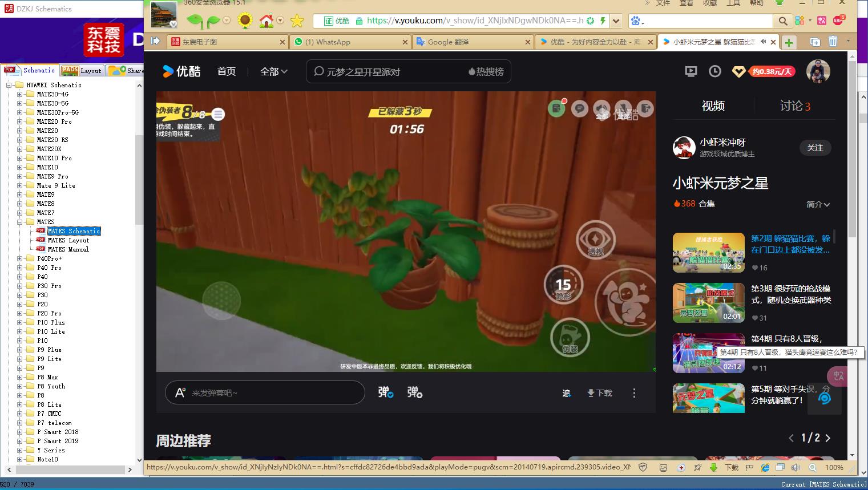Viewport: 868px width, 490px height.
Task: Click the browser page vertical scrollbar
Action: pos(852,148)
